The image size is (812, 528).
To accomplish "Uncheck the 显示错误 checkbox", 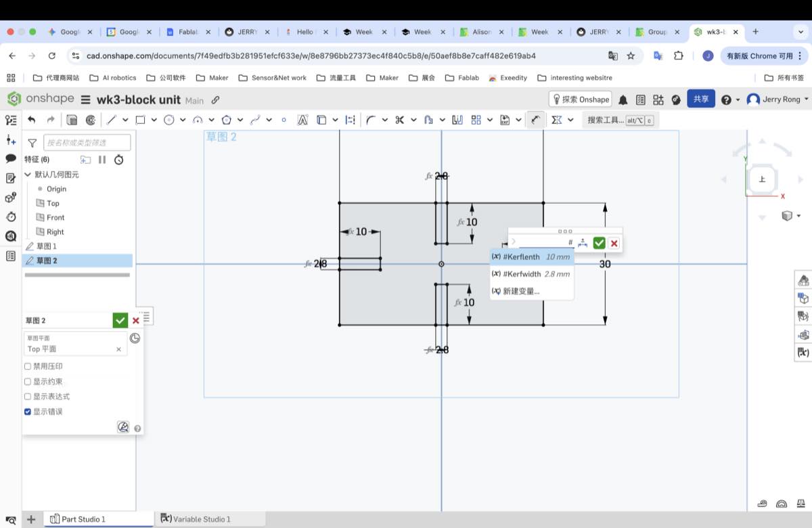I will point(28,412).
